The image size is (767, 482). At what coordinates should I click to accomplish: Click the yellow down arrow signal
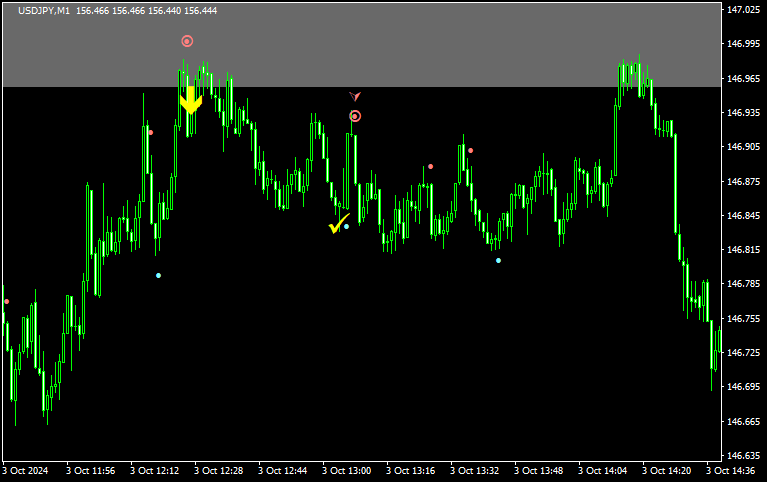click(x=190, y=99)
